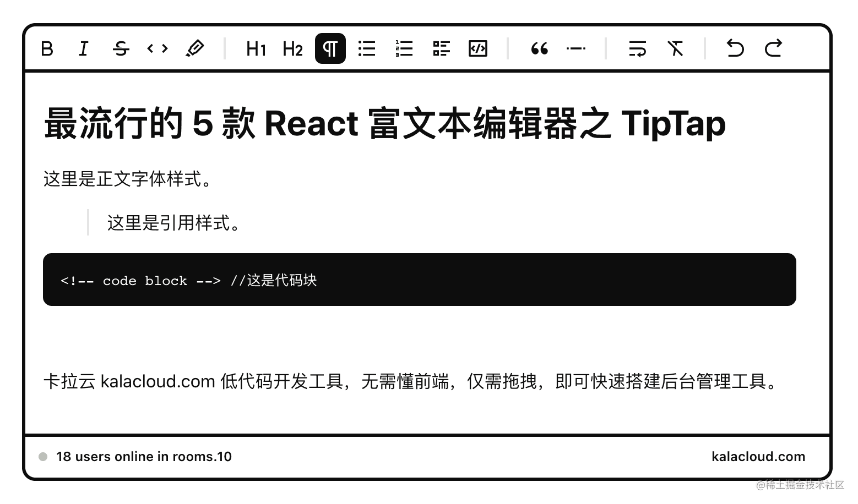Insert a horizontal rule
The image size is (858, 504).
coord(576,49)
